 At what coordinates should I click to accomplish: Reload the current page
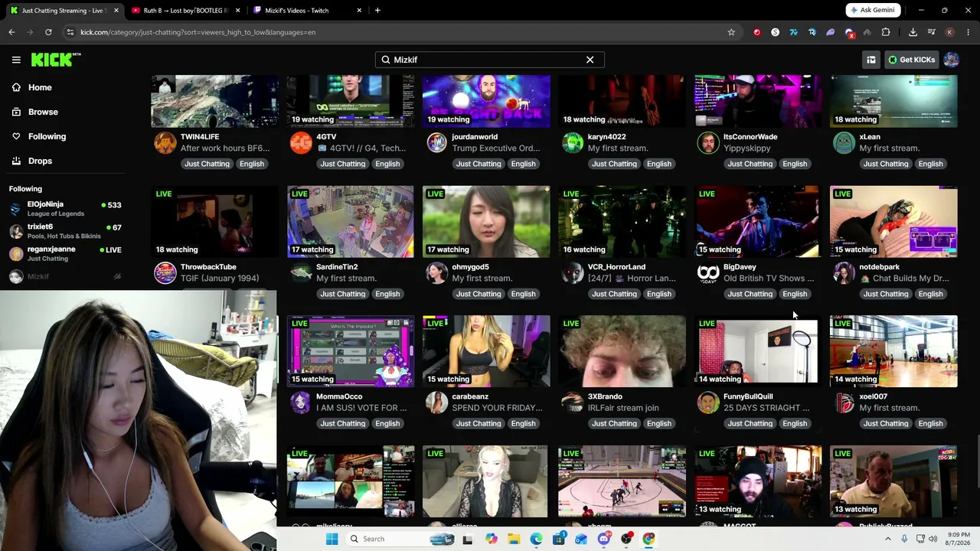point(48,32)
